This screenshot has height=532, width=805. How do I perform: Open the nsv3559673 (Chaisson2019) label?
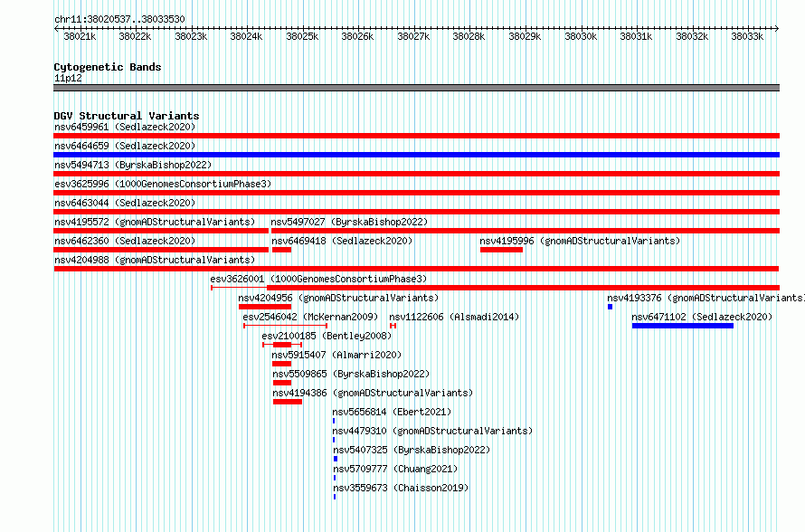click(401, 488)
